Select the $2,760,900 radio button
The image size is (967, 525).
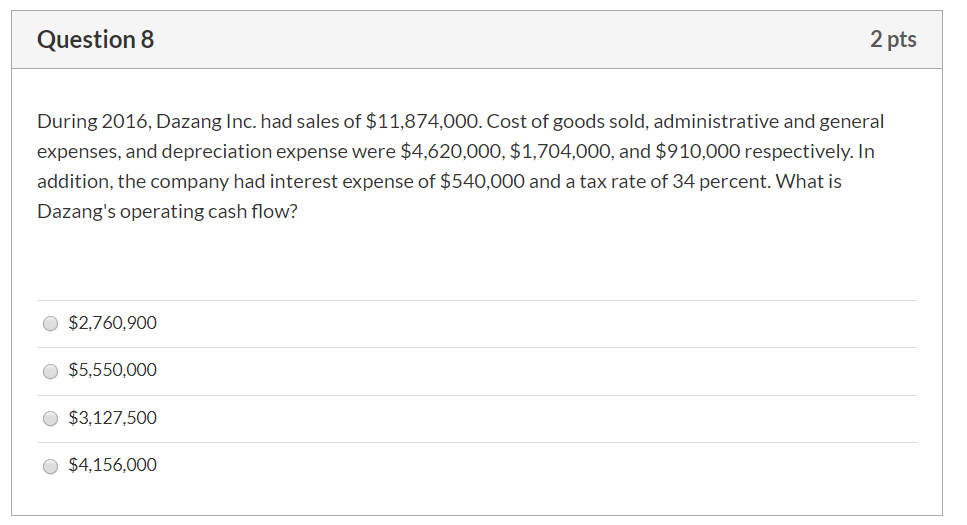pyautogui.click(x=51, y=324)
